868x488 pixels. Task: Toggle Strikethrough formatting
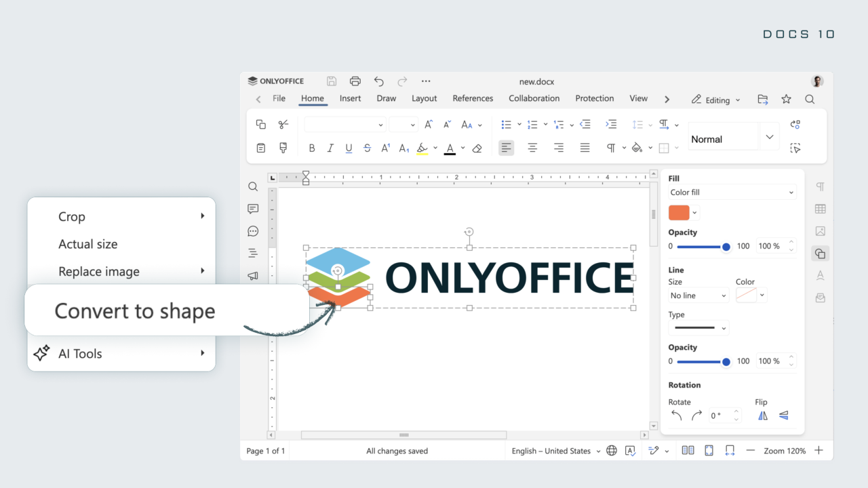pos(367,148)
